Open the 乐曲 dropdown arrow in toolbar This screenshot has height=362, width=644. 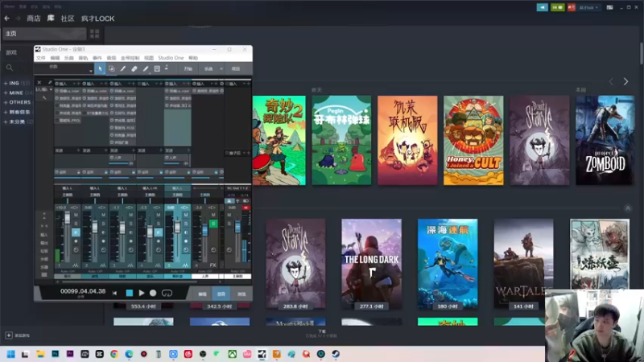click(221, 68)
